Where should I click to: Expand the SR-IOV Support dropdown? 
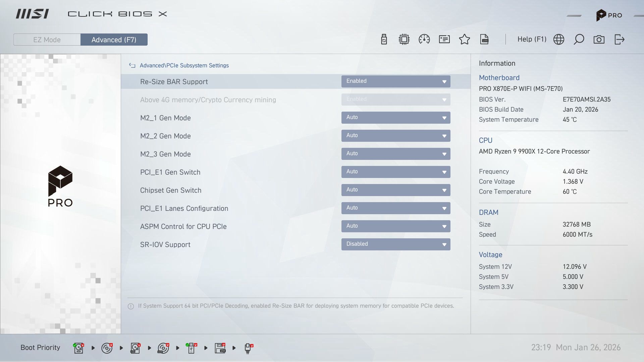pyautogui.click(x=396, y=244)
